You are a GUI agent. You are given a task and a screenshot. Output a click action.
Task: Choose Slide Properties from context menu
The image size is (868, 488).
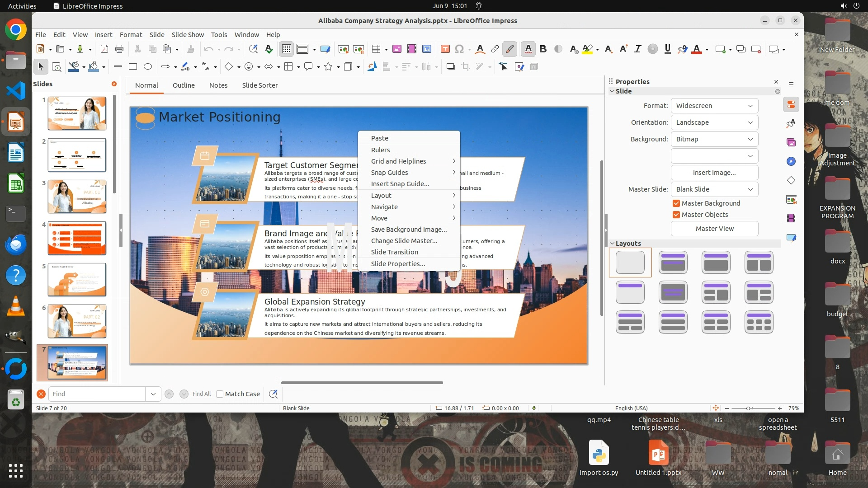[398, 264]
